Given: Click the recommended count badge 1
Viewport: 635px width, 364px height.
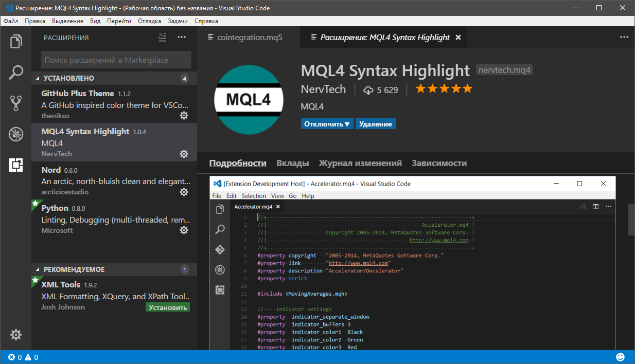Looking at the screenshot, I should [x=185, y=269].
